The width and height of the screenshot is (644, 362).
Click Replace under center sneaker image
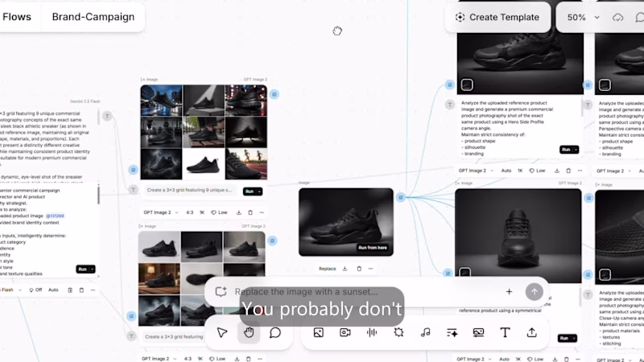[328, 269]
